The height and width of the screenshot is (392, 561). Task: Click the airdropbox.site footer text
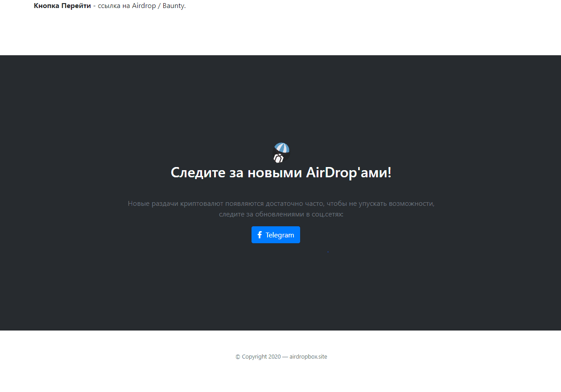pyautogui.click(x=308, y=357)
